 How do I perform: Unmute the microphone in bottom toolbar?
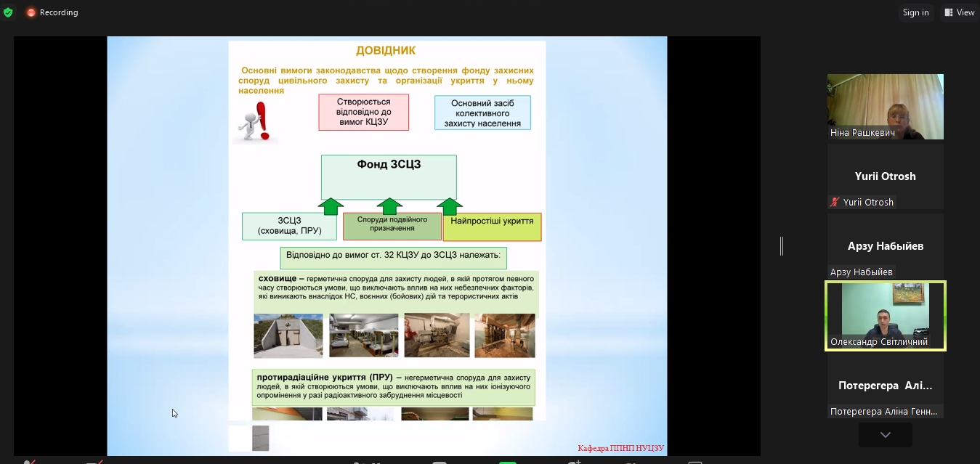[x=30, y=462]
